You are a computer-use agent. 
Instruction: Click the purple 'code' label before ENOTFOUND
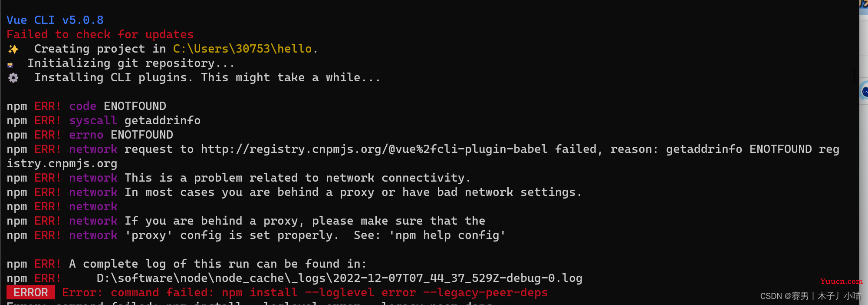click(x=82, y=106)
